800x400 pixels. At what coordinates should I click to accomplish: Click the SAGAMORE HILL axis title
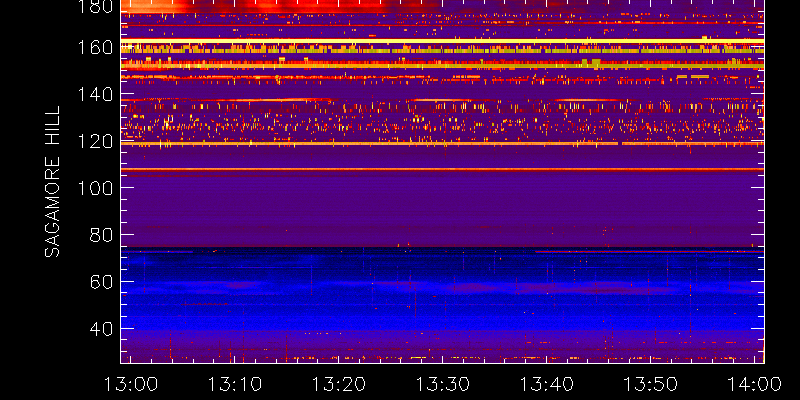pos(53,182)
